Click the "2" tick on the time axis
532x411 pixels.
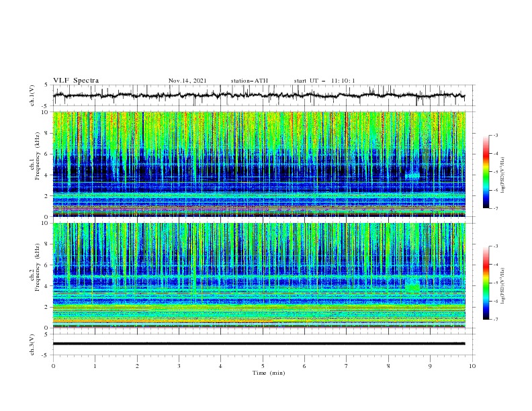[137, 366]
